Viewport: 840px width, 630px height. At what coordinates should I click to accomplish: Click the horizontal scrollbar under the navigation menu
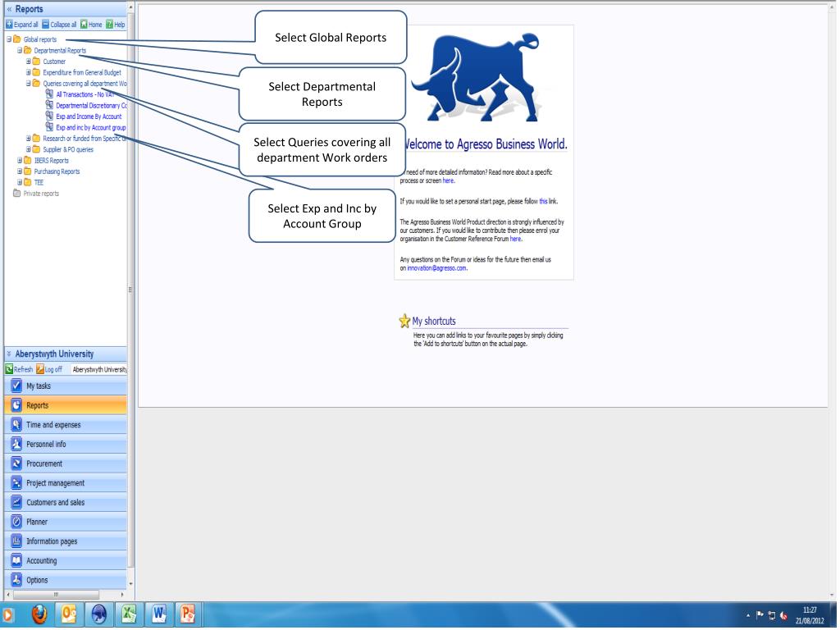coord(56,595)
